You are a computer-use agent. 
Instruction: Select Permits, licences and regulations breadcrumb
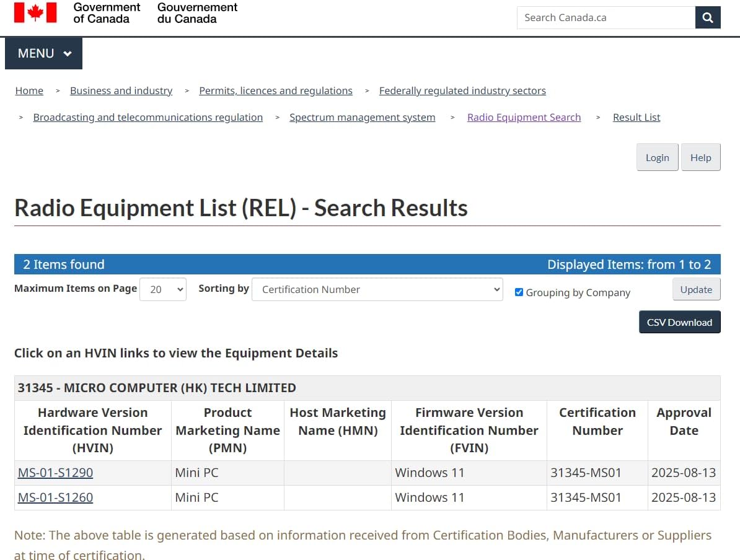click(275, 90)
